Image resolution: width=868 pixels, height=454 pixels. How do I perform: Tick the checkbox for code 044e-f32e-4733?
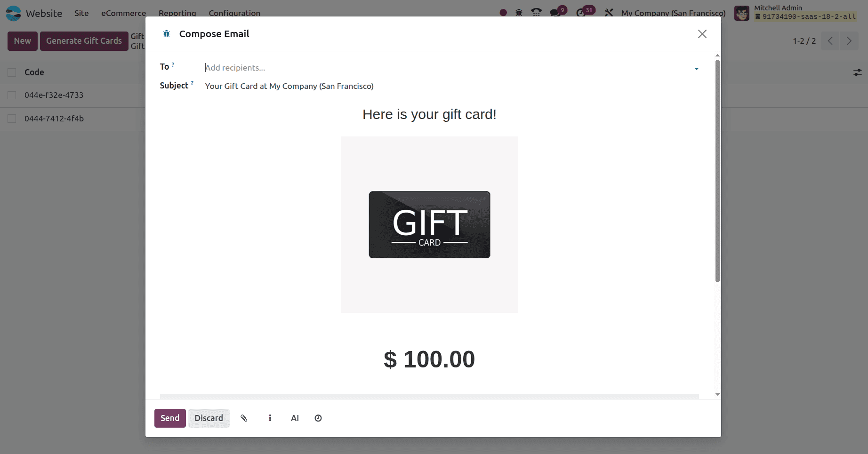click(12, 96)
